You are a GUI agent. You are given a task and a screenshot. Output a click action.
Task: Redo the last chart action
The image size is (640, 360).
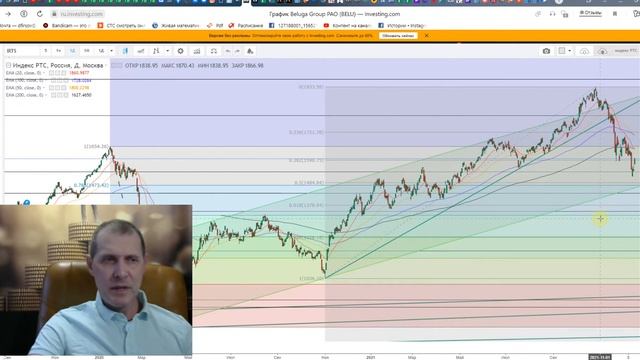238,51
